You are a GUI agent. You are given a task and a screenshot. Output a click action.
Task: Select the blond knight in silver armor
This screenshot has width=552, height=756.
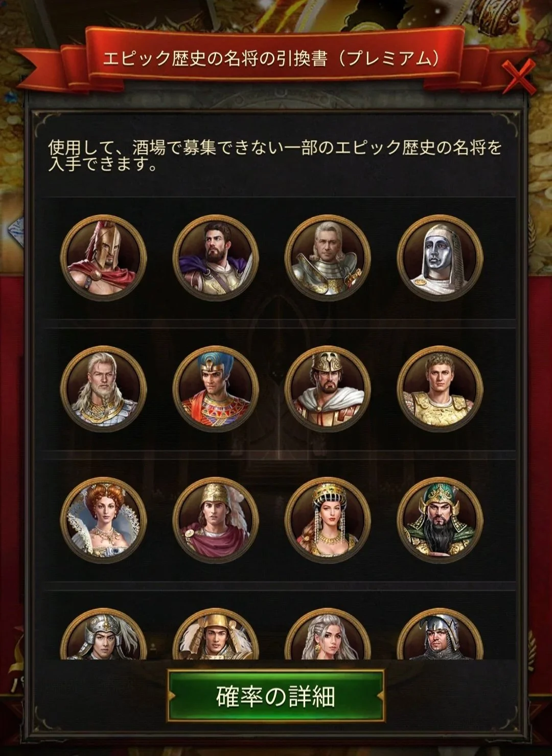click(328, 257)
